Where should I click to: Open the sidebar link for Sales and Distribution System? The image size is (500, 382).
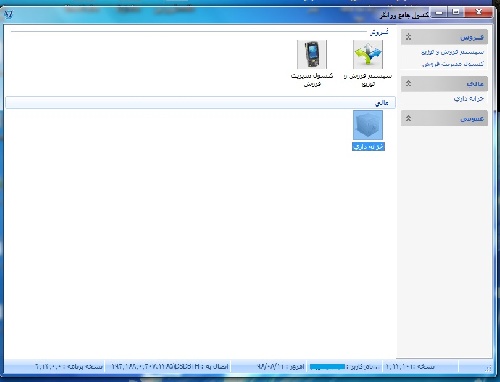[452, 52]
